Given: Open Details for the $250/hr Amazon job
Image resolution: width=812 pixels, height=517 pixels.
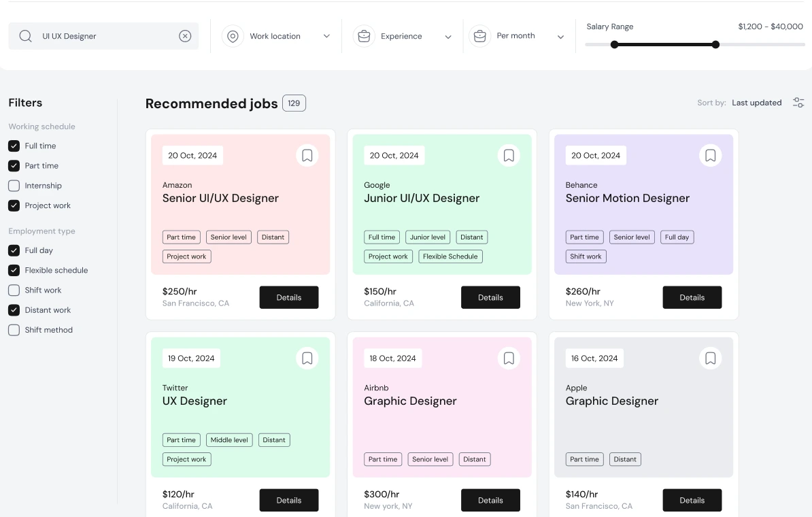Looking at the screenshot, I should (x=289, y=297).
